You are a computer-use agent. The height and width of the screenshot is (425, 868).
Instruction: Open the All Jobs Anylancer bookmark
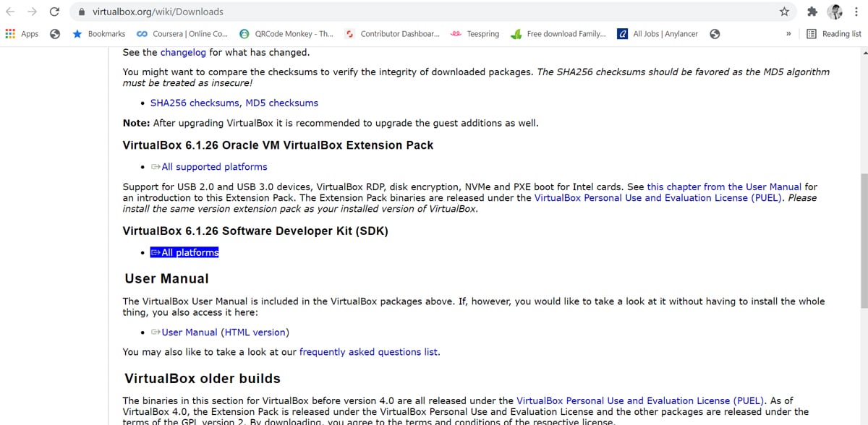658,34
